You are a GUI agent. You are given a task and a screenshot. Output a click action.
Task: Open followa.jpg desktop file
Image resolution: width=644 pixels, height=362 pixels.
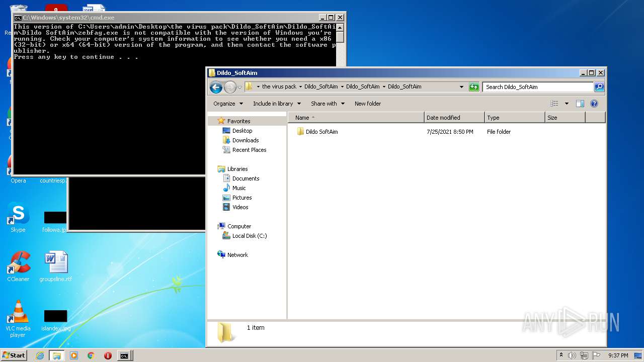(54, 222)
